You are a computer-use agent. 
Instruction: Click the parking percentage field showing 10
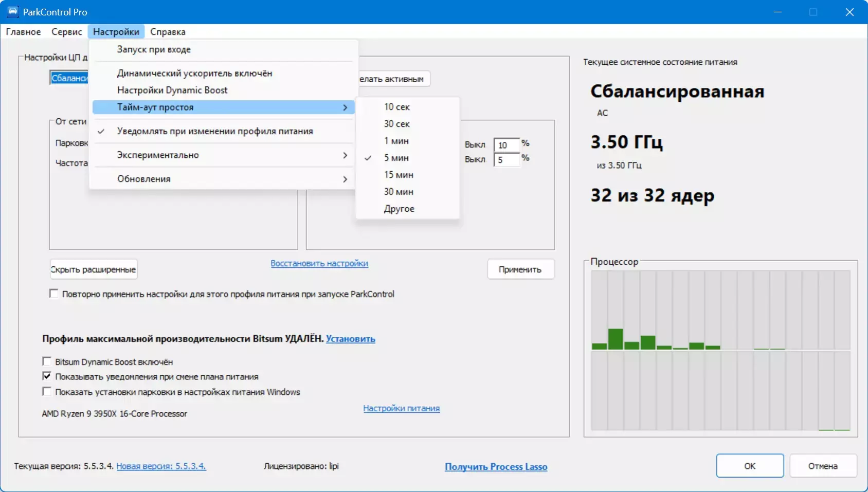click(x=506, y=145)
